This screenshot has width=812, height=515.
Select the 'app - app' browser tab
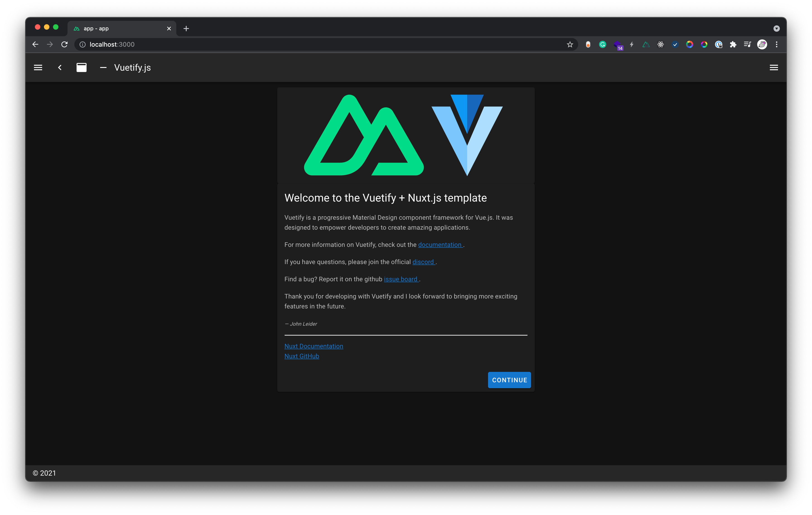click(x=122, y=29)
